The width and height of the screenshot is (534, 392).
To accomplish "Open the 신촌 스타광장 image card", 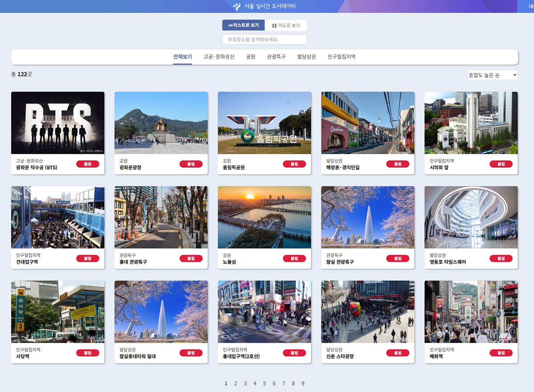I will (368, 311).
